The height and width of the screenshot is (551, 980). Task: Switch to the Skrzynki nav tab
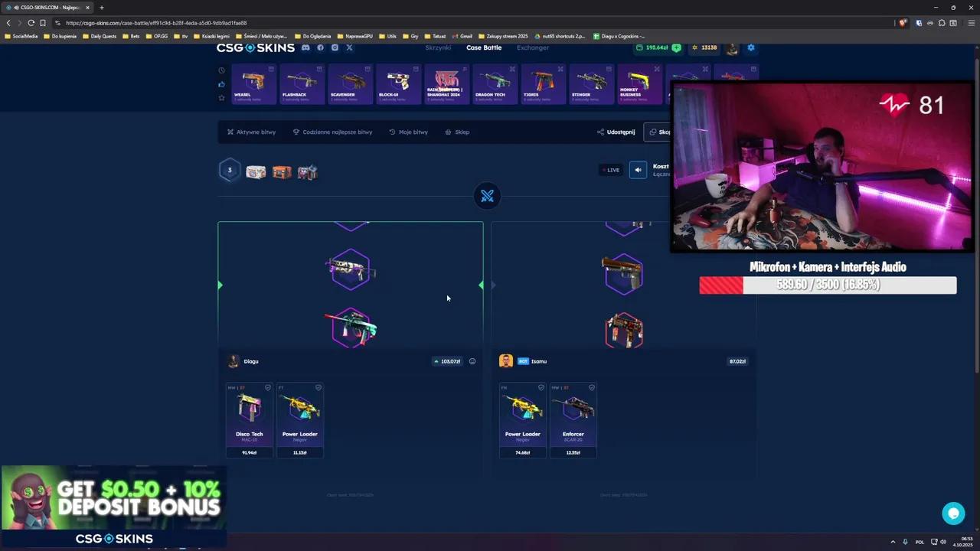click(438, 47)
